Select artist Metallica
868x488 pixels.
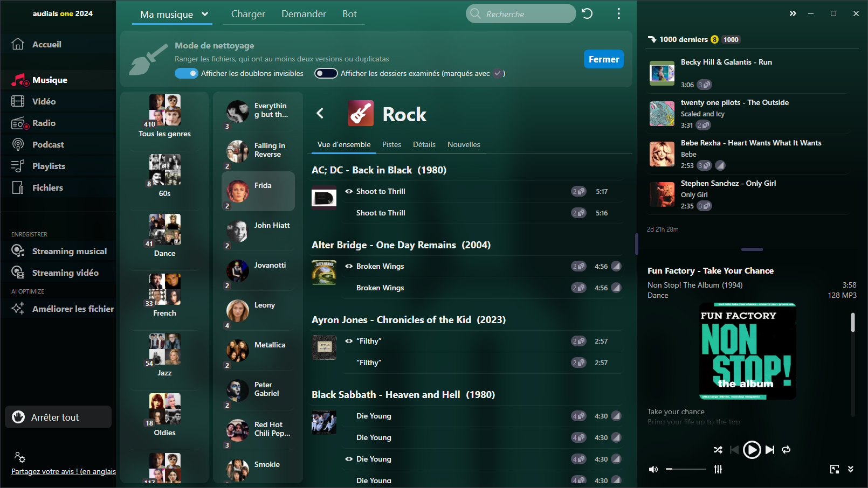tap(258, 351)
